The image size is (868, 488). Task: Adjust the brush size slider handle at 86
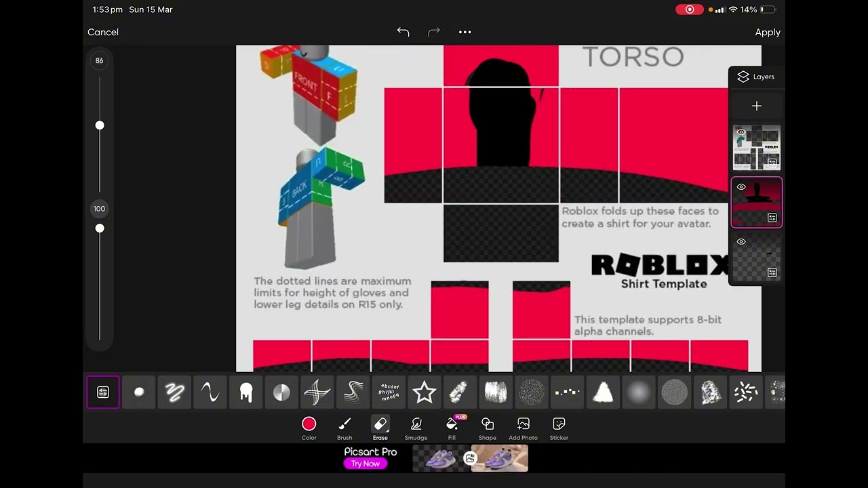100,125
